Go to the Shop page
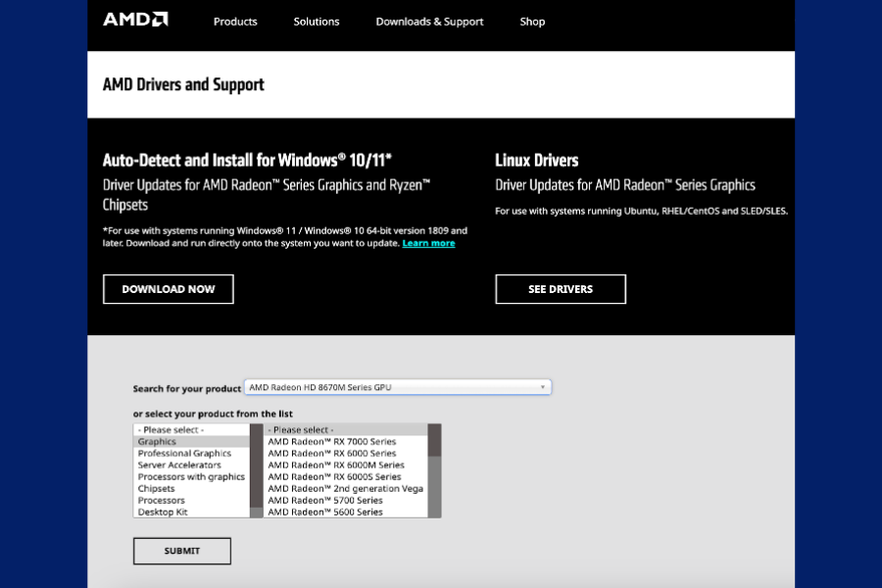882x588 pixels. click(532, 22)
